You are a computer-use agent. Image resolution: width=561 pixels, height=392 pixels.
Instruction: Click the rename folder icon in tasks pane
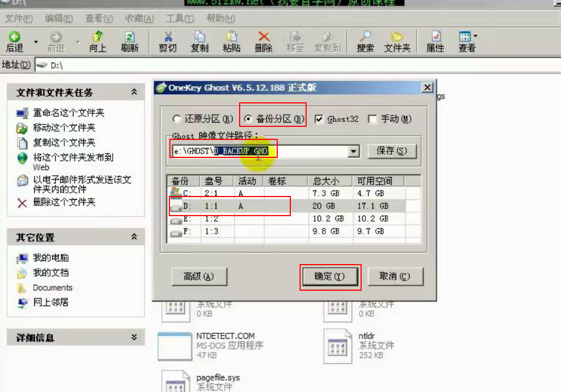(x=22, y=113)
